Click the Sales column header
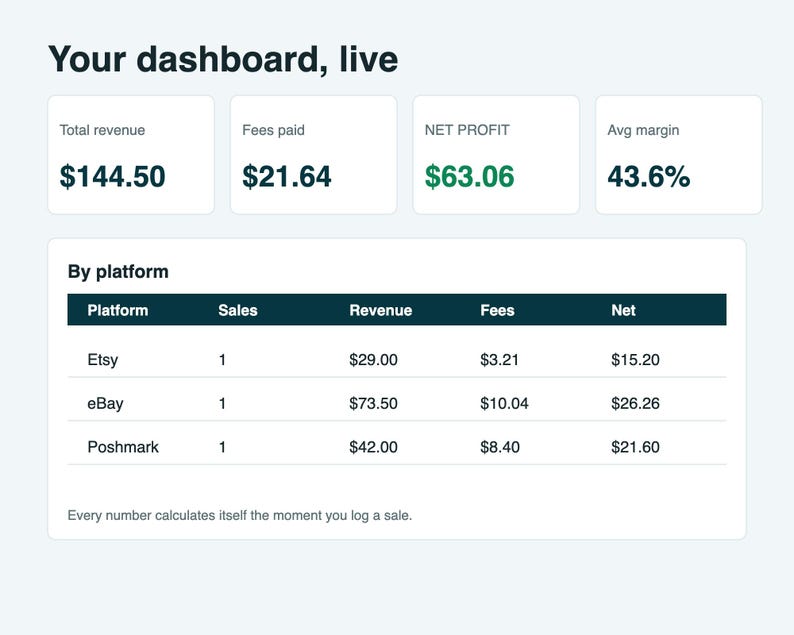The height and width of the screenshot is (635, 794). (237, 310)
